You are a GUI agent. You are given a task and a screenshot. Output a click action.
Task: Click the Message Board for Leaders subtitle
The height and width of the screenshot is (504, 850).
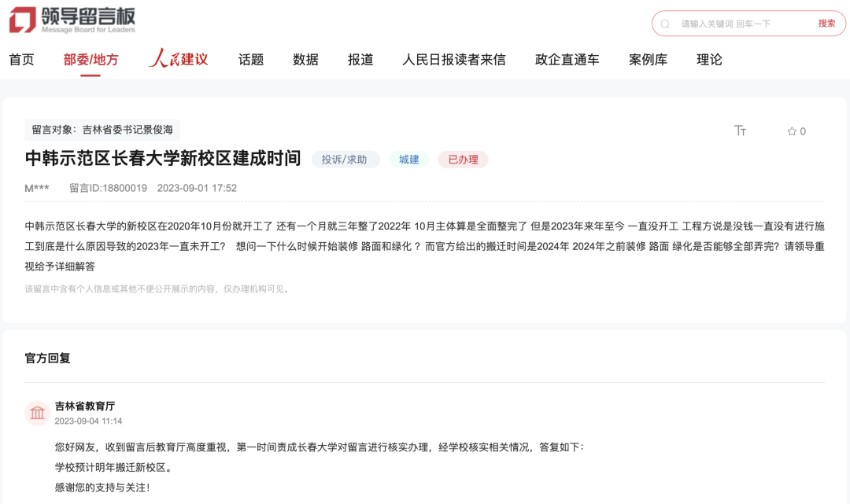(x=88, y=30)
